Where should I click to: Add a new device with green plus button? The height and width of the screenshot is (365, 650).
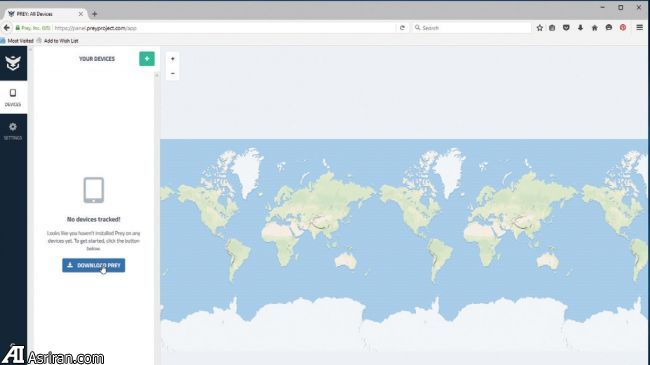147,58
